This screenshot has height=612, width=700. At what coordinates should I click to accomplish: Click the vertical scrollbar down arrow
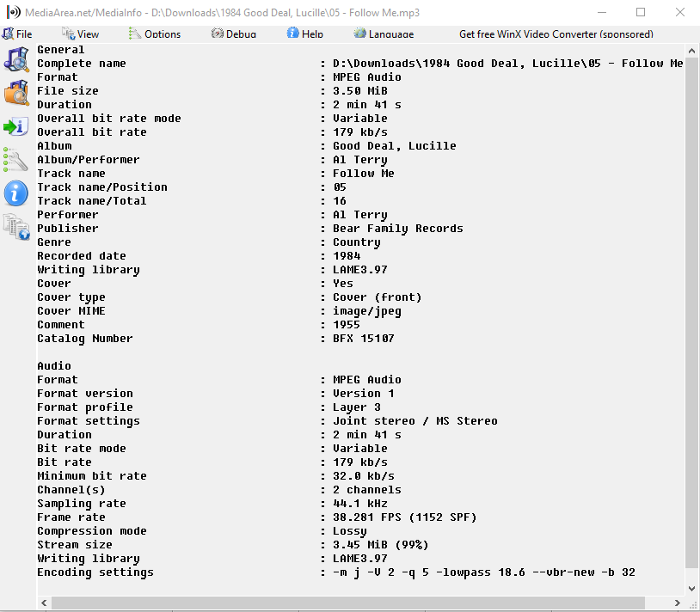coord(691,588)
